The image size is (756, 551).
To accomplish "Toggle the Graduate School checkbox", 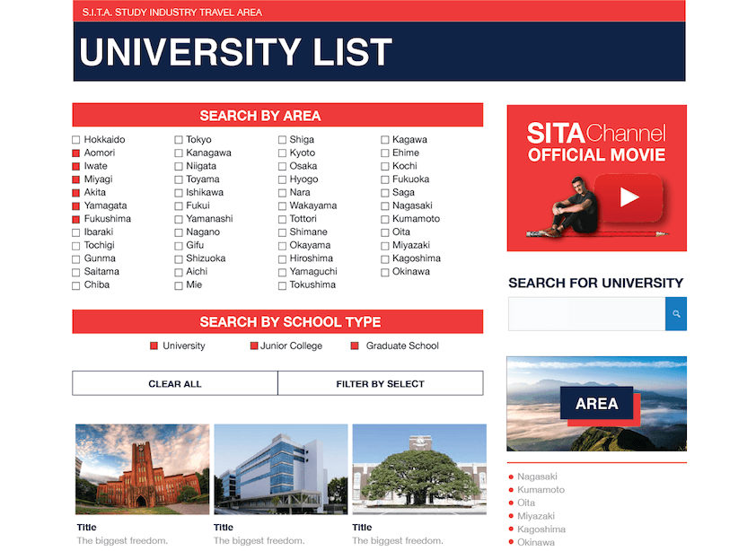I will (x=355, y=345).
